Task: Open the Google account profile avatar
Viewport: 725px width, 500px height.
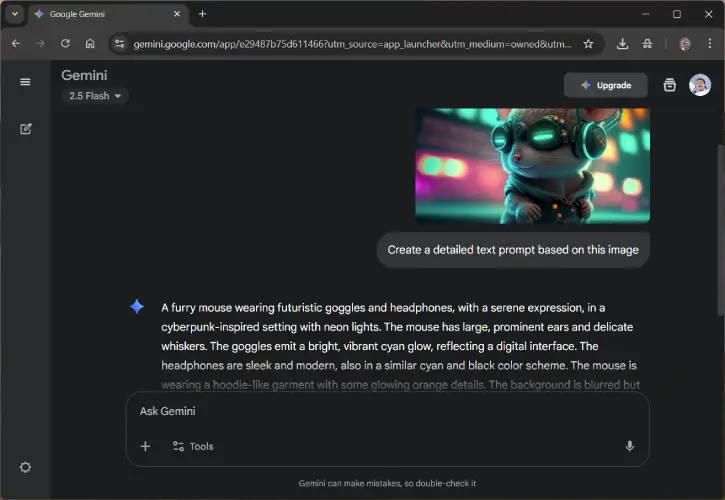Action: 699,85
